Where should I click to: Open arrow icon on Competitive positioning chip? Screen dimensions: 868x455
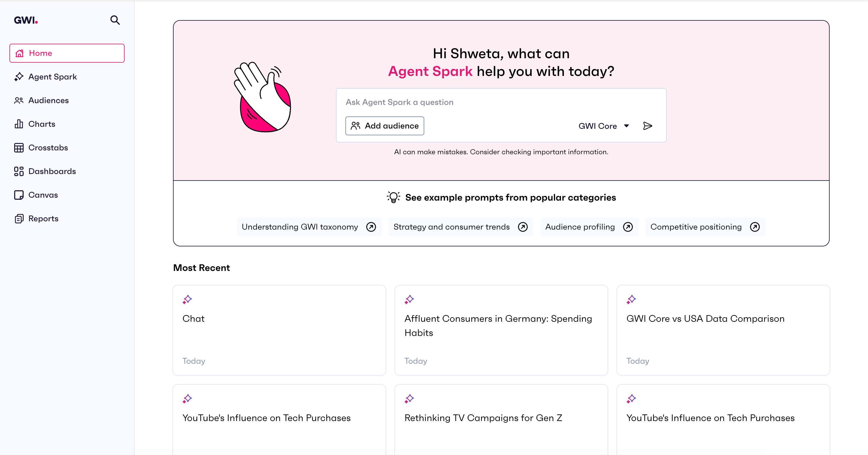(x=754, y=227)
